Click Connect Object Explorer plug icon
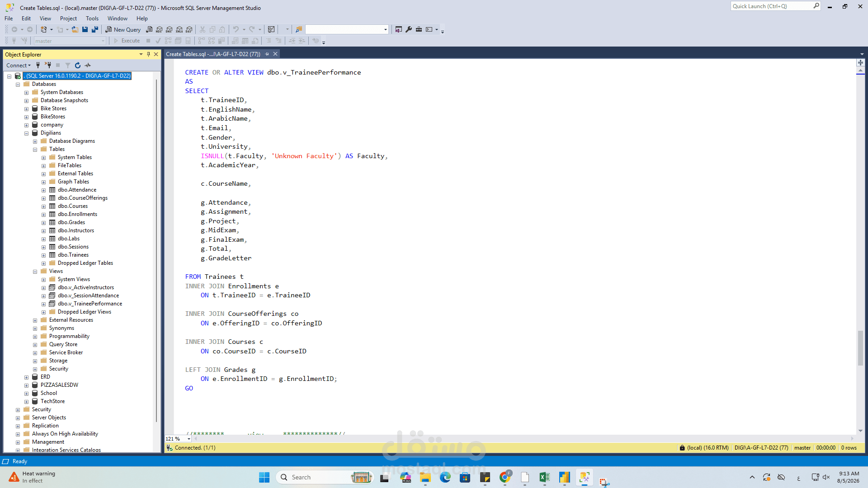 38,65
